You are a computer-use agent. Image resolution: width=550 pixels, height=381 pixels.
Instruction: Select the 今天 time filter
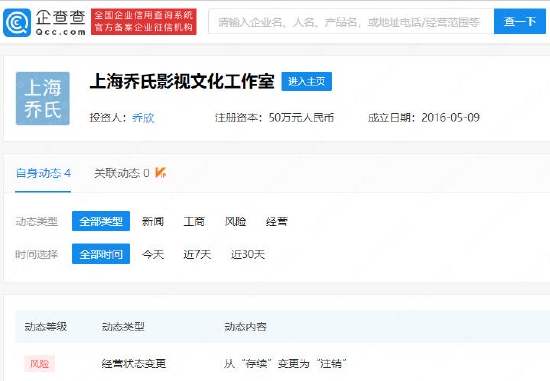pos(153,254)
